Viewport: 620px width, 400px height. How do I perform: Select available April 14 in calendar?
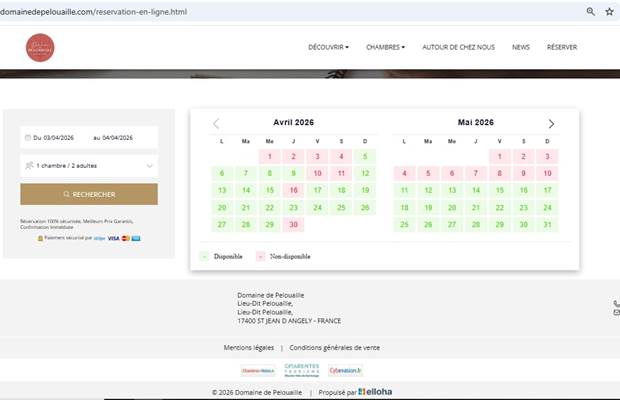246,190
